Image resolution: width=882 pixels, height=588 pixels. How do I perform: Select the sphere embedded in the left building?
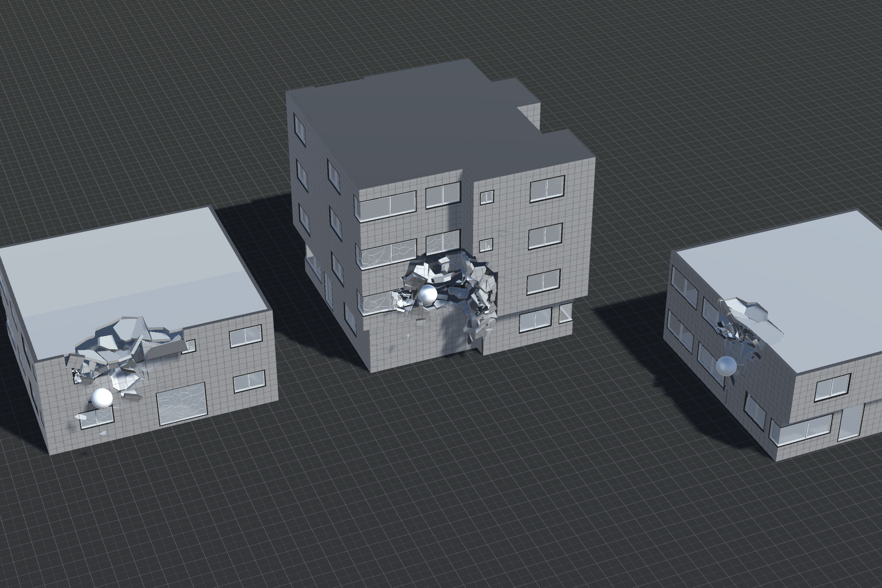(x=103, y=398)
